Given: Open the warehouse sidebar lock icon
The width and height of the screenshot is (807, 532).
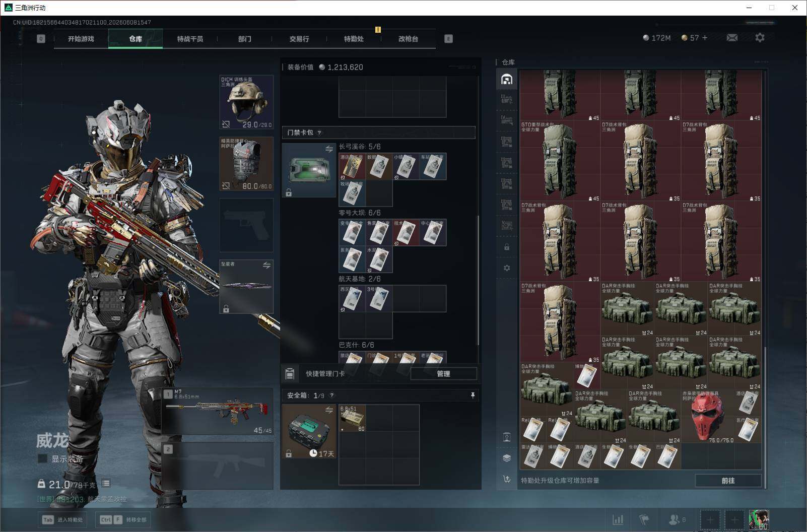Looking at the screenshot, I should [x=507, y=247].
